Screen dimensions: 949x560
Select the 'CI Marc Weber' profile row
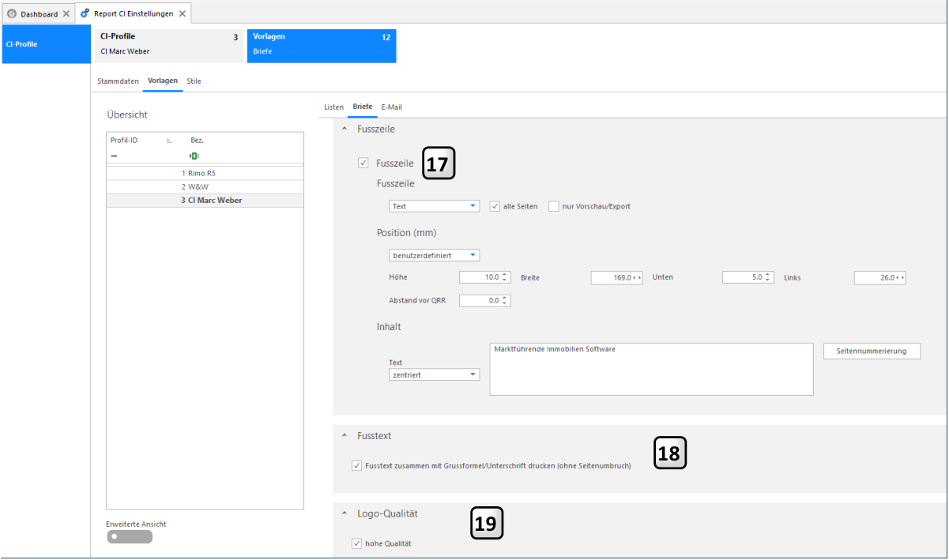tap(205, 201)
